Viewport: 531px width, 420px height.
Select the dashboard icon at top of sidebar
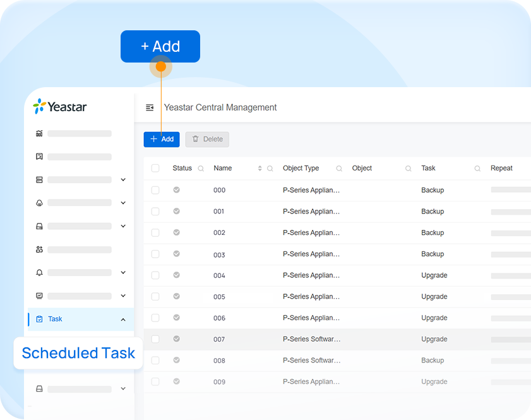click(x=39, y=133)
